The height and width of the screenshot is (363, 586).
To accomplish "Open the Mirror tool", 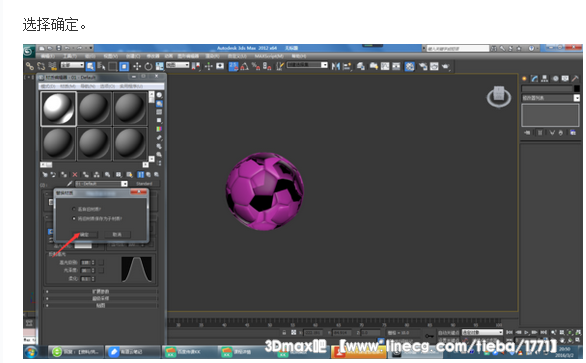I will tap(336, 67).
